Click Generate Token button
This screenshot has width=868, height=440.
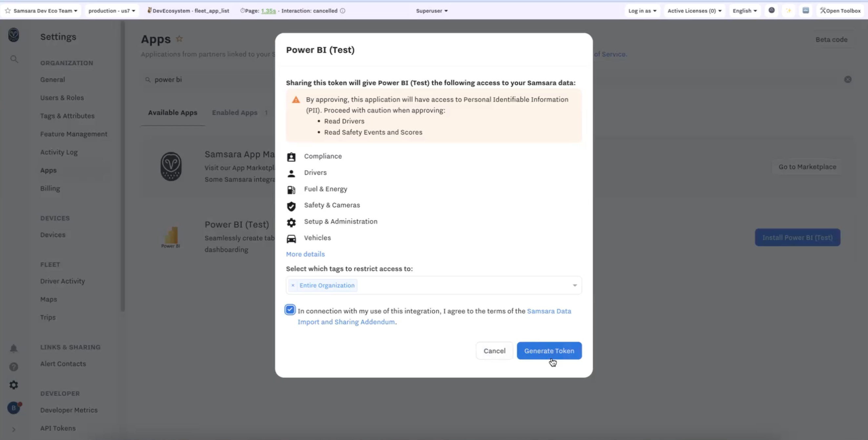tap(549, 351)
